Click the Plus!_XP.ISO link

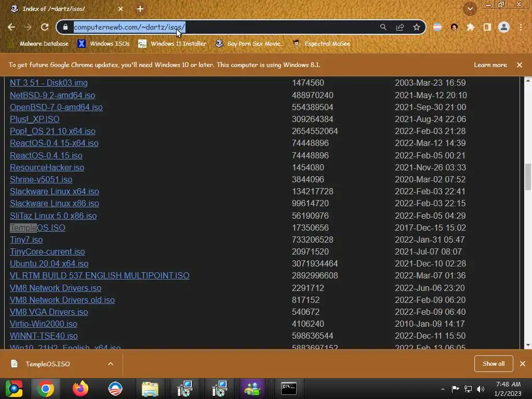35,119
